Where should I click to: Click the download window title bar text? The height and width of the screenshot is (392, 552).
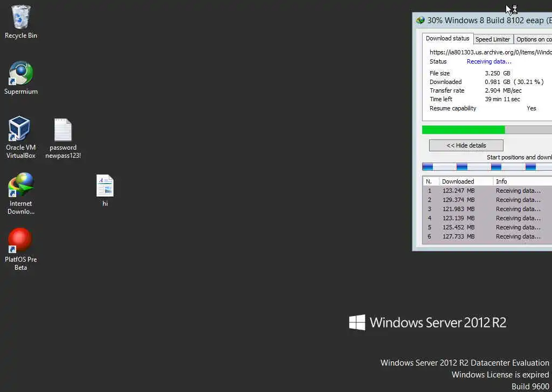click(x=489, y=20)
